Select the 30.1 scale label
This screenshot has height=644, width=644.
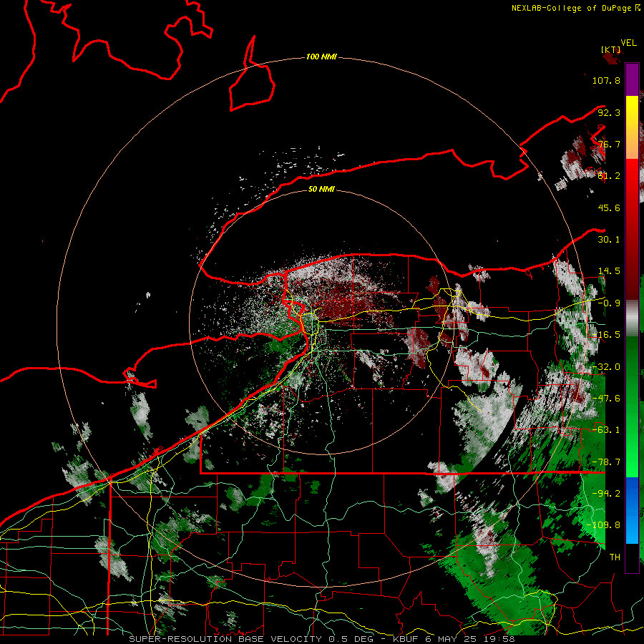click(609, 240)
